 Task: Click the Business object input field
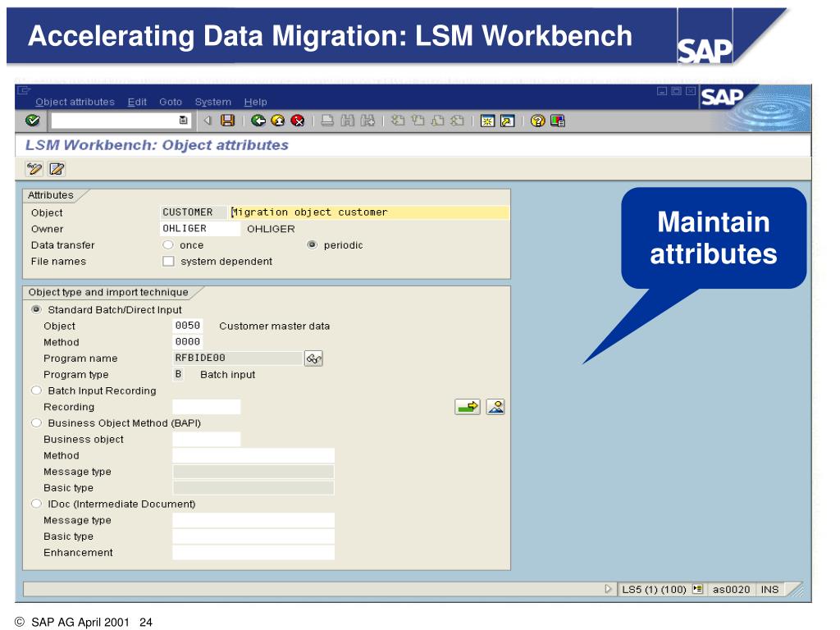click(206, 440)
